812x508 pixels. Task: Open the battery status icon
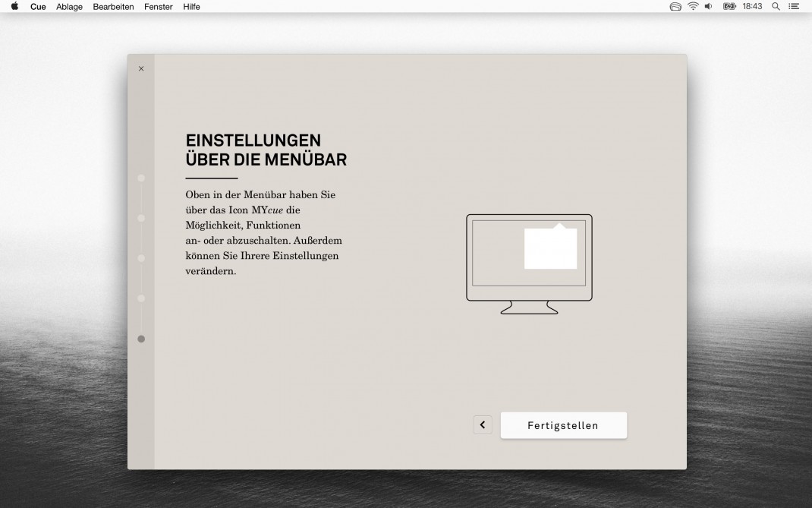pos(729,7)
